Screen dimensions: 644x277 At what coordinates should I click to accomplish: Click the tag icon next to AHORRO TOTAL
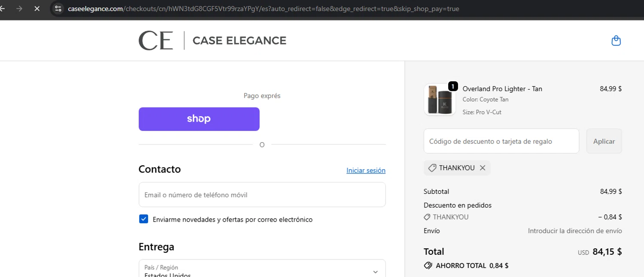pos(428,265)
